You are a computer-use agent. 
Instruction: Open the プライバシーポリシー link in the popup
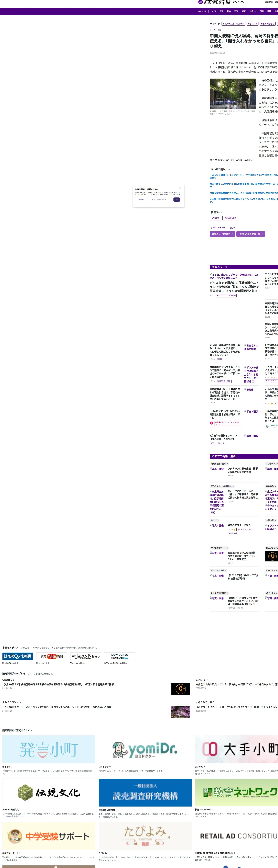pyautogui.click(x=159, y=199)
